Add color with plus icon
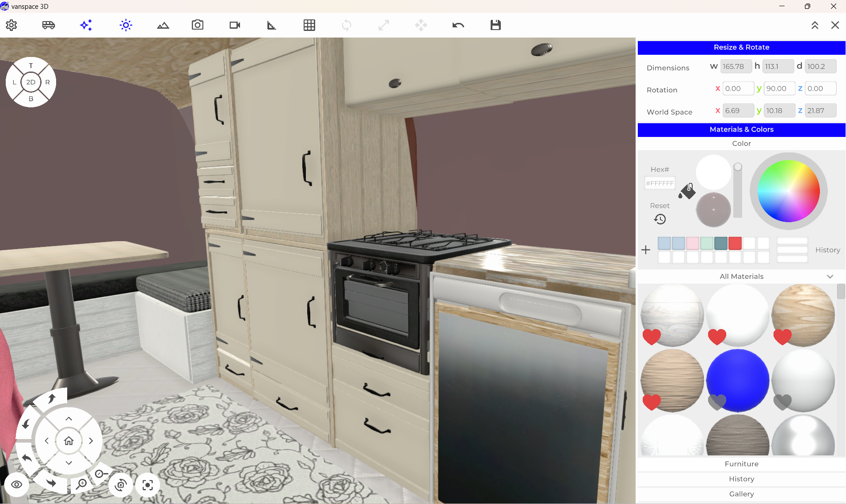The width and height of the screenshot is (846, 504). pyautogui.click(x=646, y=250)
